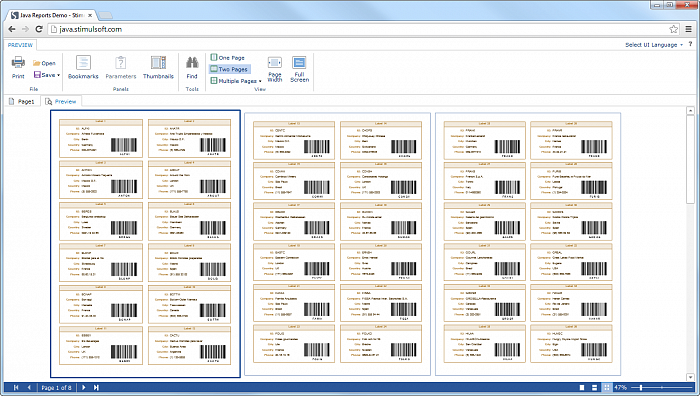Close the Java Reports Demo browser tab
This screenshot has width=700, height=396.
click(90, 15)
